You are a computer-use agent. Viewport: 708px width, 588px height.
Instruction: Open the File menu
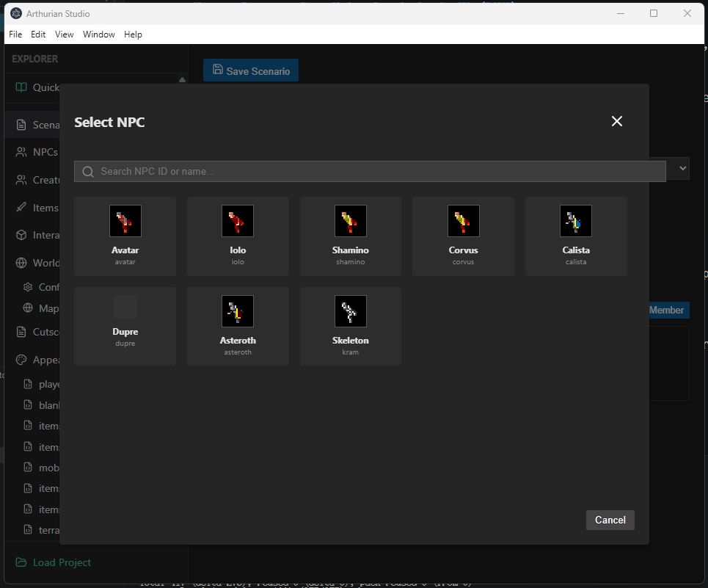[x=15, y=35]
